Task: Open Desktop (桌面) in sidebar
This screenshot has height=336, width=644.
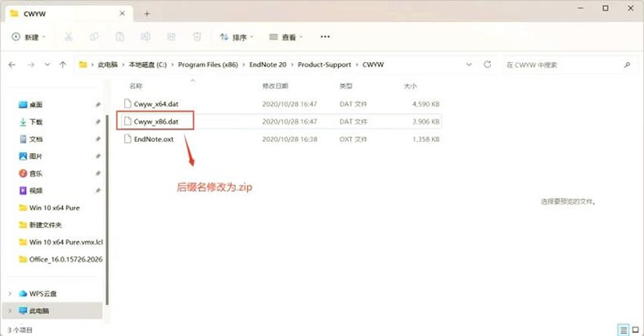Action: tap(36, 105)
